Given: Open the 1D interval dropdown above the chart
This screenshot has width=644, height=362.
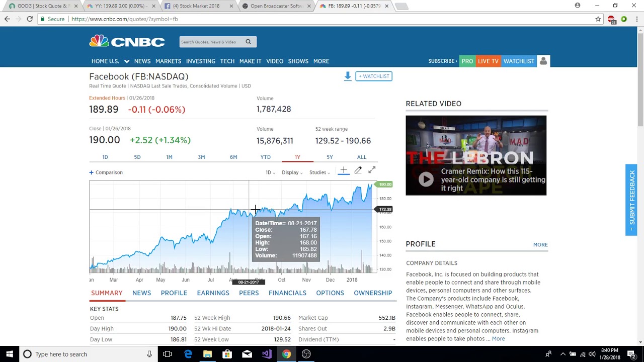Looking at the screenshot, I should 270,172.
